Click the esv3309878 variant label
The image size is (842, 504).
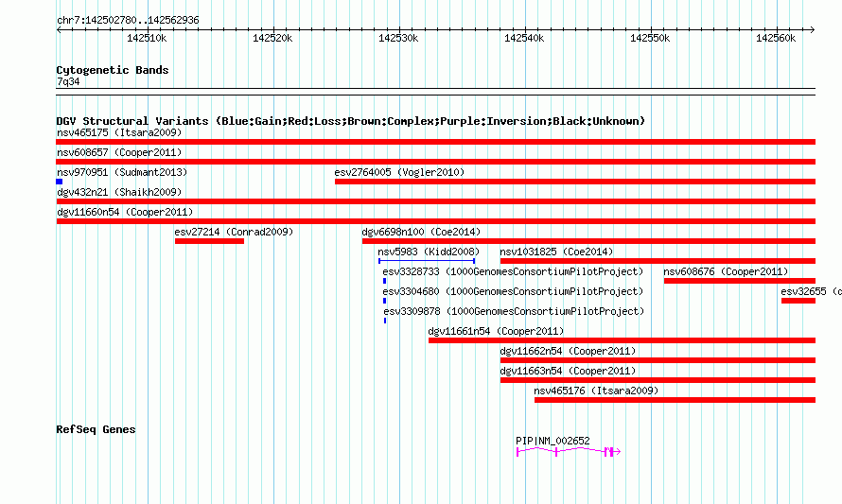514,311
